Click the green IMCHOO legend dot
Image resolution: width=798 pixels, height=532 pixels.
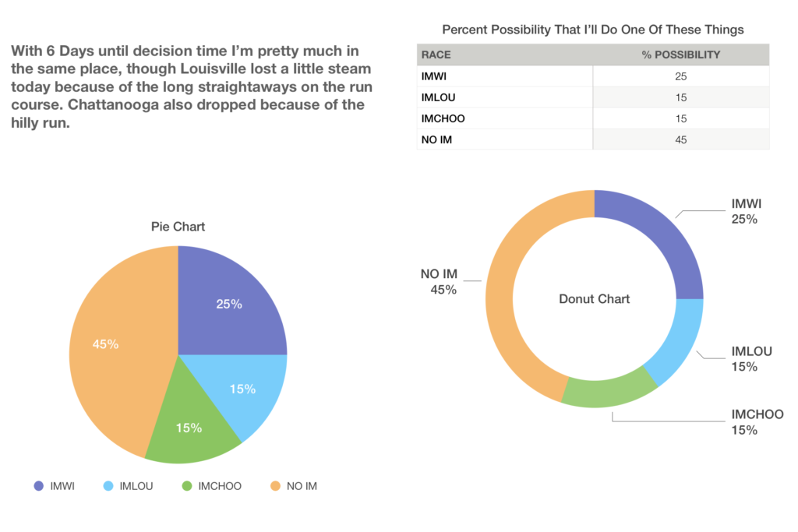click(185, 486)
